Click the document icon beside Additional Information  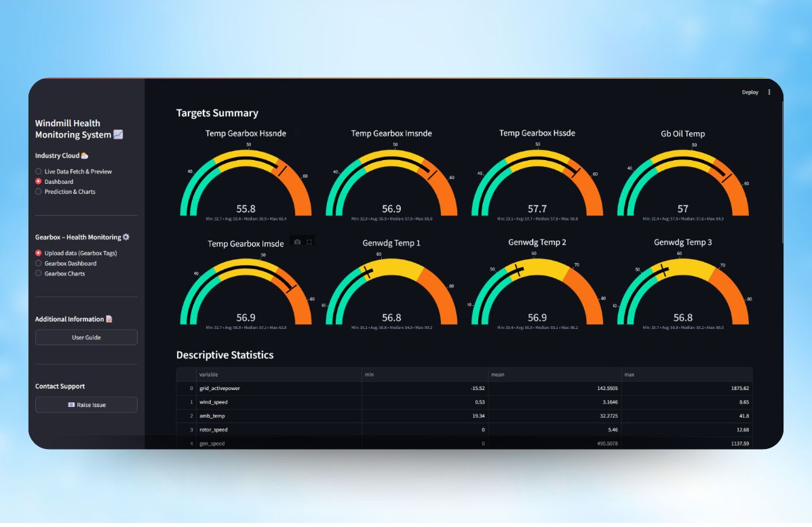click(109, 319)
